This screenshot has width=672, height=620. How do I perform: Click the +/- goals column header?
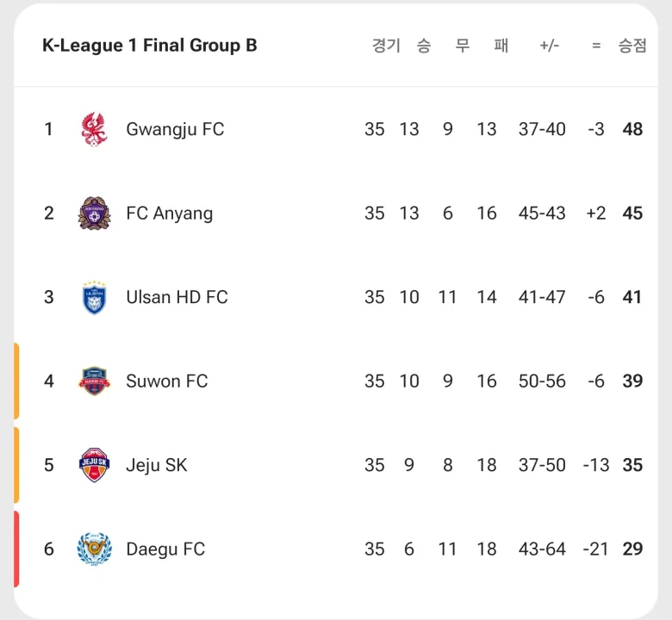pyautogui.click(x=549, y=46)
